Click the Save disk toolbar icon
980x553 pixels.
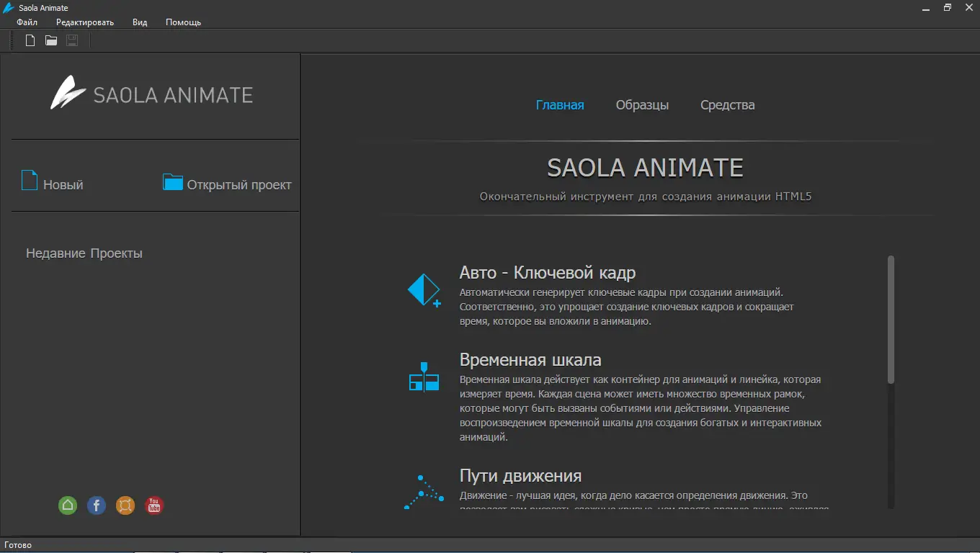click(x=72, y=40)
